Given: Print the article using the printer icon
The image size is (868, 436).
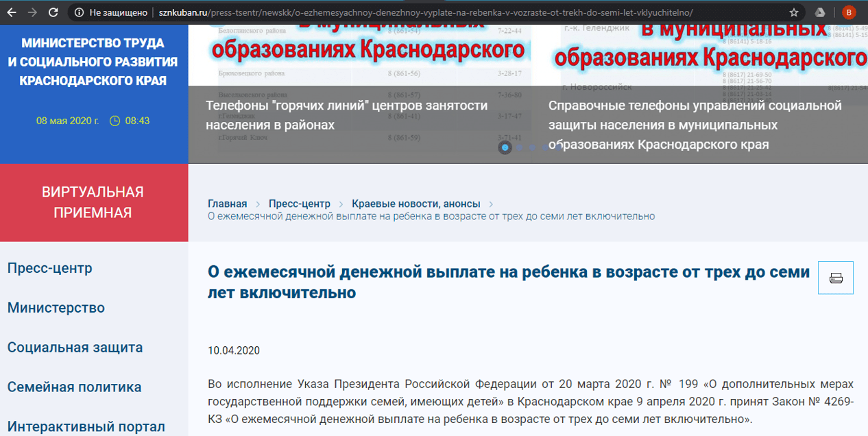Looking at the screenshot, I should tap(836, 278).
